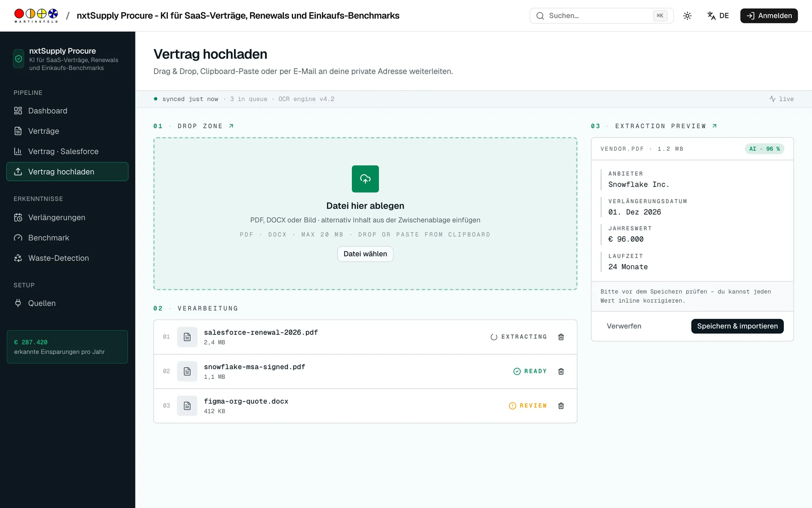
Task: Click the READY checkmark icon
Action: click(x=517, y=371)
